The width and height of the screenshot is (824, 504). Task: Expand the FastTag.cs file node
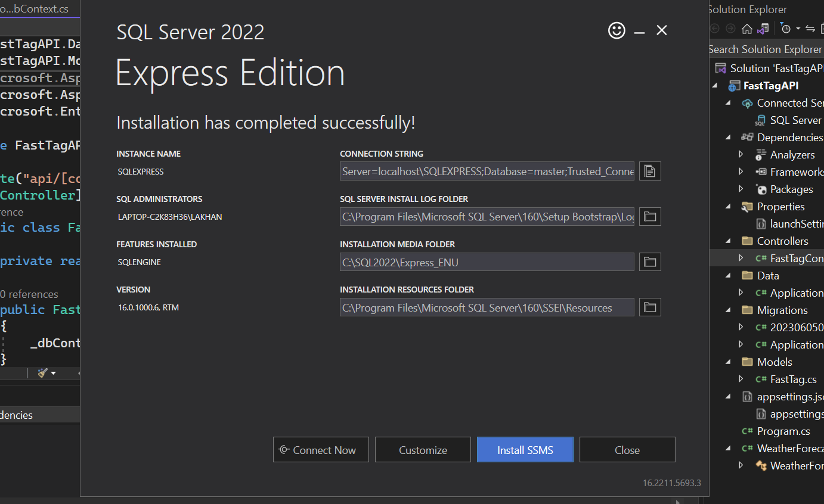coord(741,379)
